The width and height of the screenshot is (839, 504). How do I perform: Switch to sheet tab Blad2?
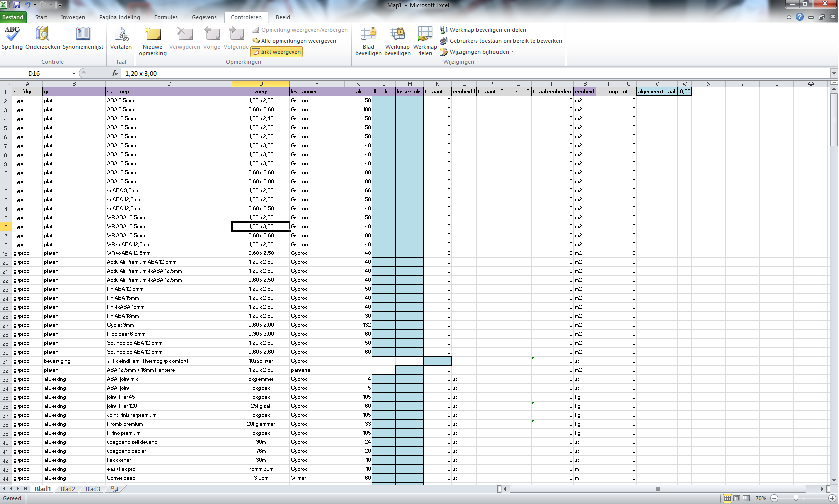[x=68, y=489]
